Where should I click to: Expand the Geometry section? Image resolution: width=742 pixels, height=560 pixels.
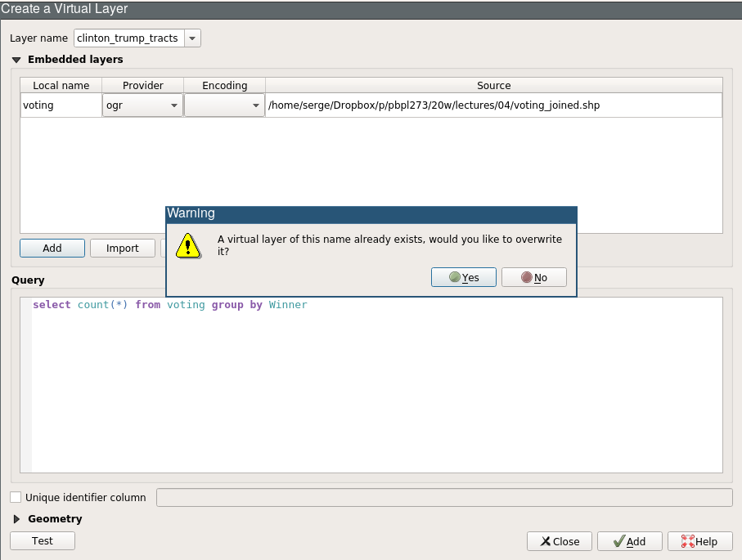(x=16, y=519)
